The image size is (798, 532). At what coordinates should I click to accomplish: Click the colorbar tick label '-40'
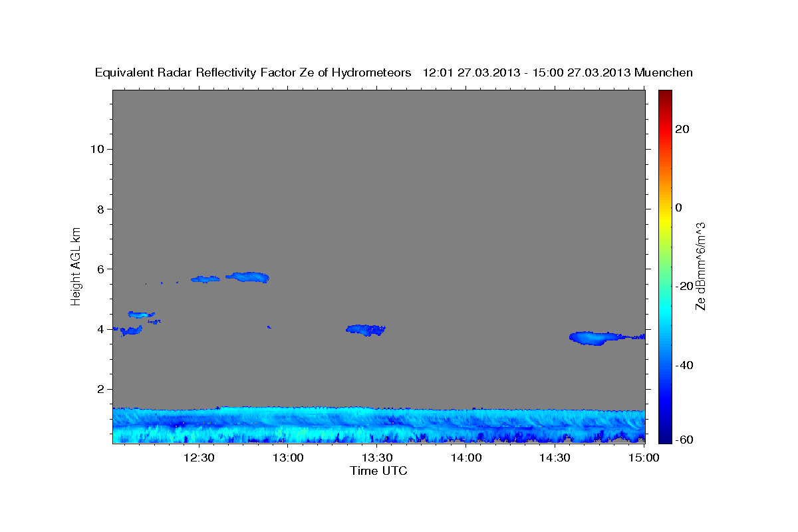[x=685, y=365]
